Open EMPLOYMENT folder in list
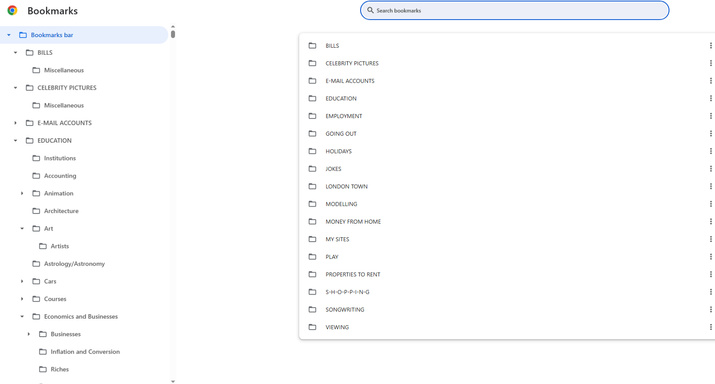This screenshot has height=384, width=715. point(344,116)
